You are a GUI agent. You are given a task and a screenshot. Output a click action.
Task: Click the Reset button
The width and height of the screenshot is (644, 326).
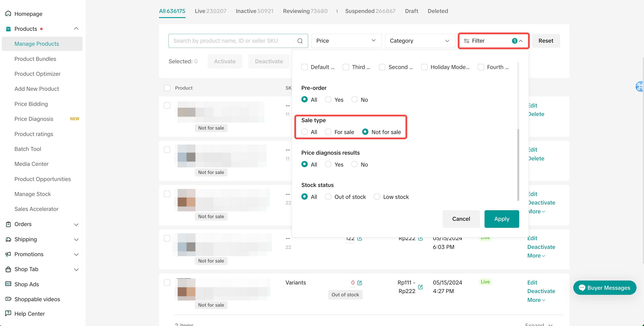coord(546,41)
